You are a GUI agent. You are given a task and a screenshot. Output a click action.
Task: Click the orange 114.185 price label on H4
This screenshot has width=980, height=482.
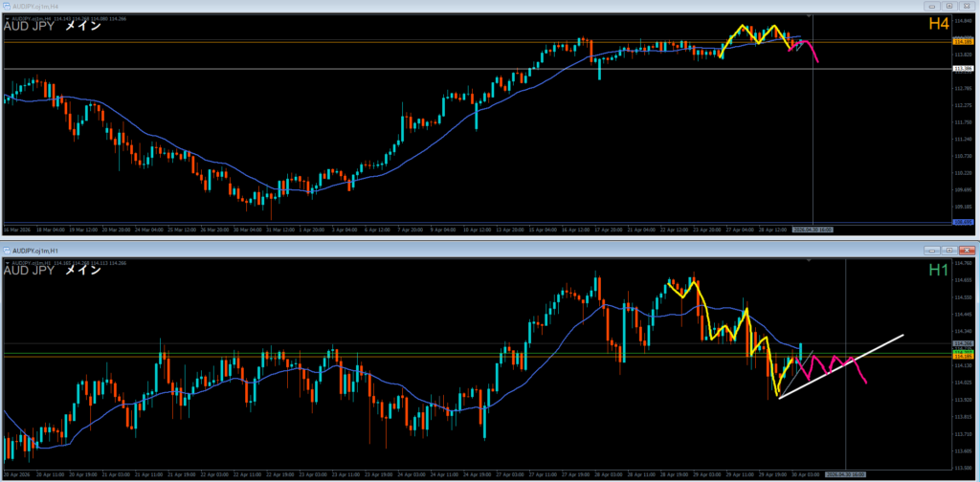[963, 42]
